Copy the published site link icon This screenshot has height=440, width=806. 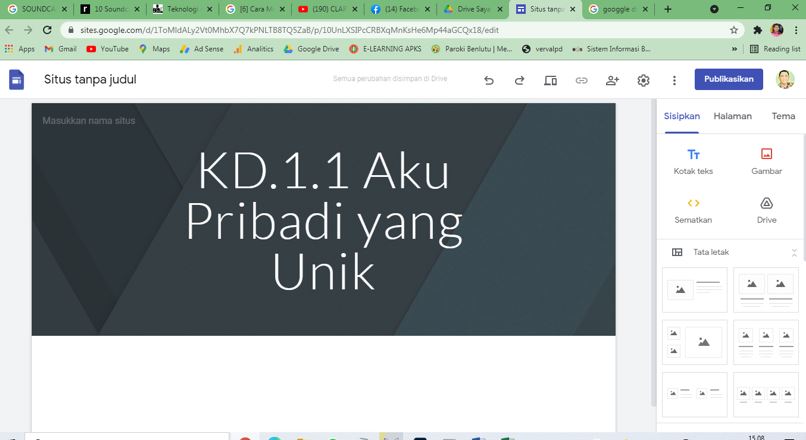581,80
